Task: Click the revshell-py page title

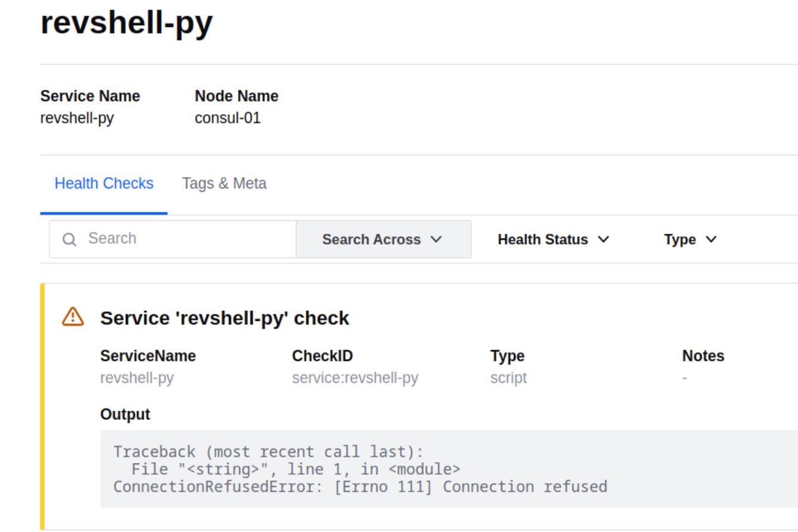Action: pos(126,23)
